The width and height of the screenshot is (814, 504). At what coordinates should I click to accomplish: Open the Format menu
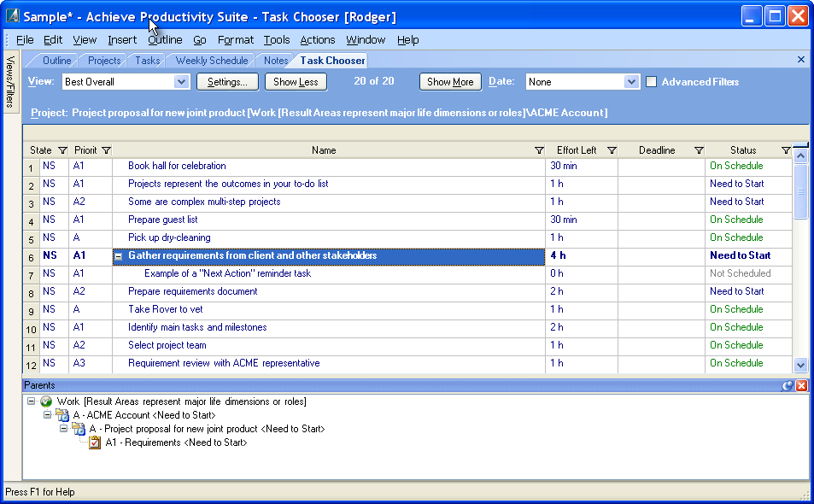pos(236,40)
